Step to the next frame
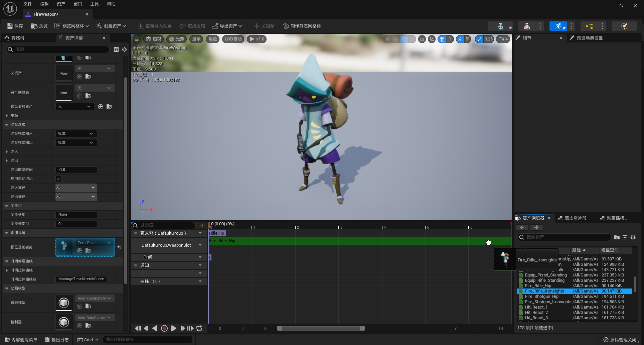 (182, 328)
